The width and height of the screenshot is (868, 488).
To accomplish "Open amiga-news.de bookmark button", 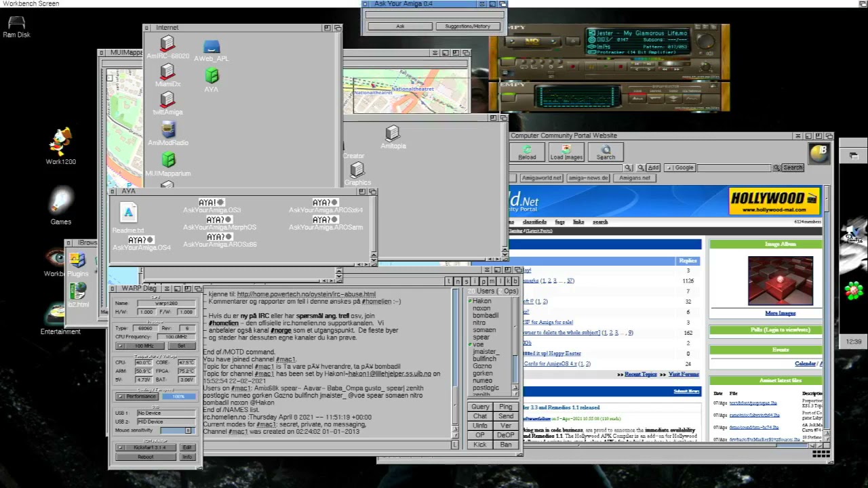I will (x=589, y=178).
